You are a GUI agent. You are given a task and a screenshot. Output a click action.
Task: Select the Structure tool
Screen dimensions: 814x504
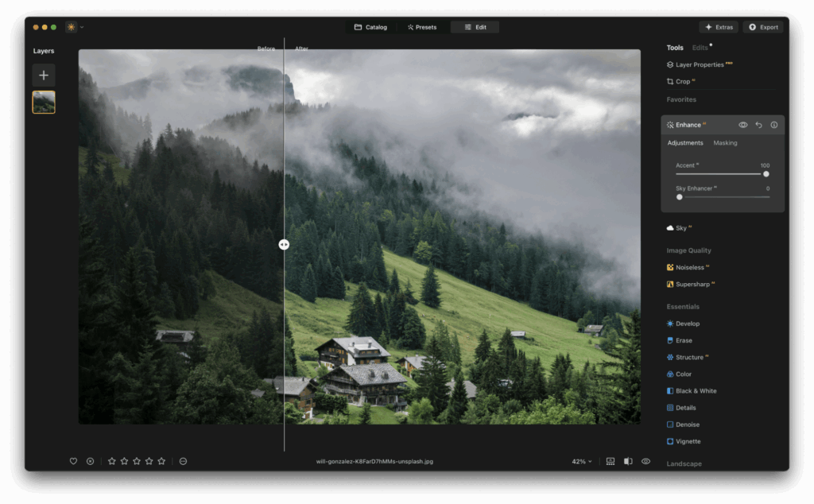tap(688, 357)
